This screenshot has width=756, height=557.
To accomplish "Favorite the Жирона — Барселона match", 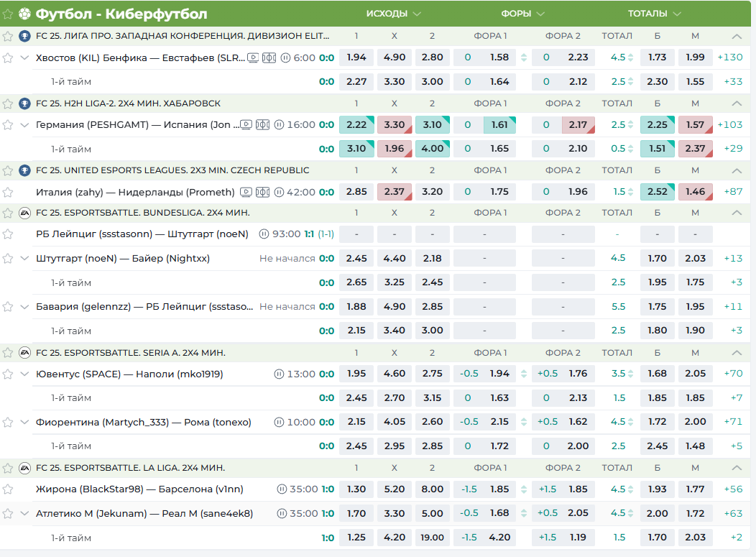I will point(8,489).
